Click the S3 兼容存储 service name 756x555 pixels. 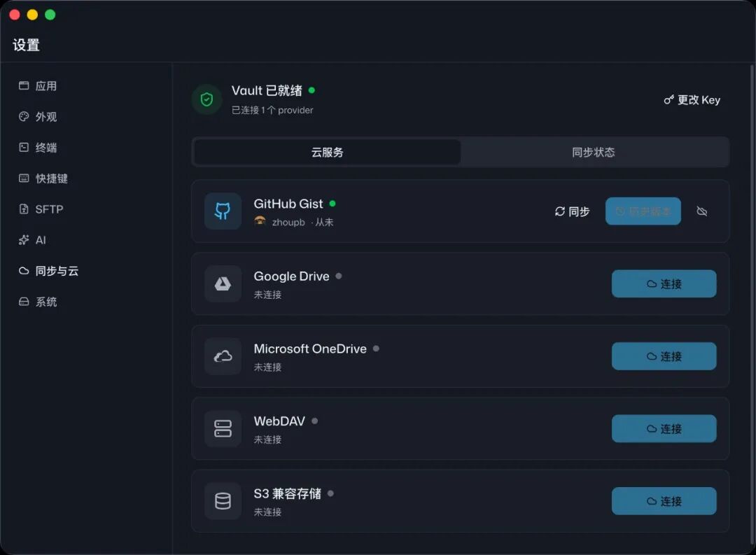click(288, 494)
